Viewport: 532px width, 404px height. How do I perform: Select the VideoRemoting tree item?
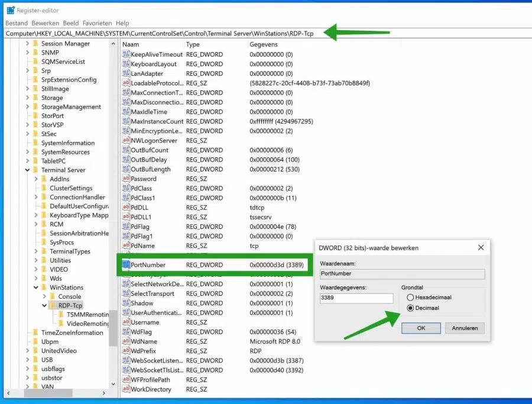click(87, 324)
